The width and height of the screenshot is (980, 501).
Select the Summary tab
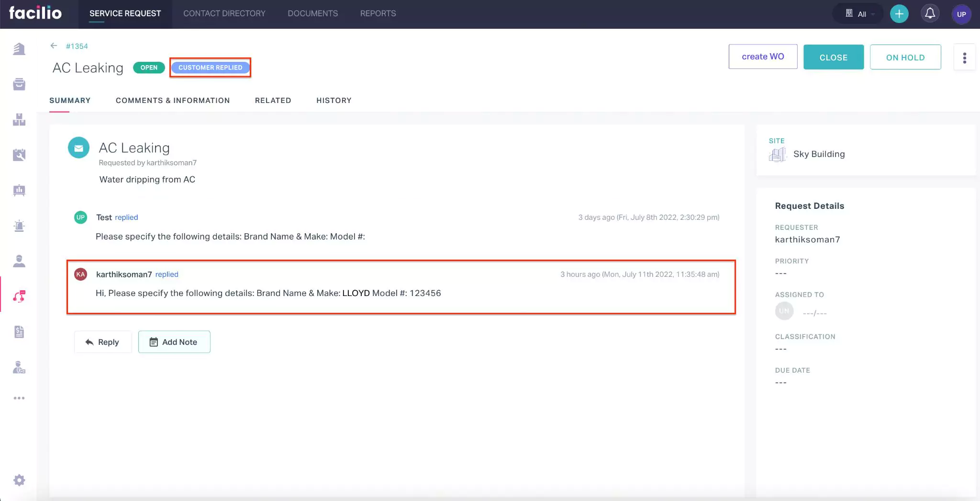point(70,100)
